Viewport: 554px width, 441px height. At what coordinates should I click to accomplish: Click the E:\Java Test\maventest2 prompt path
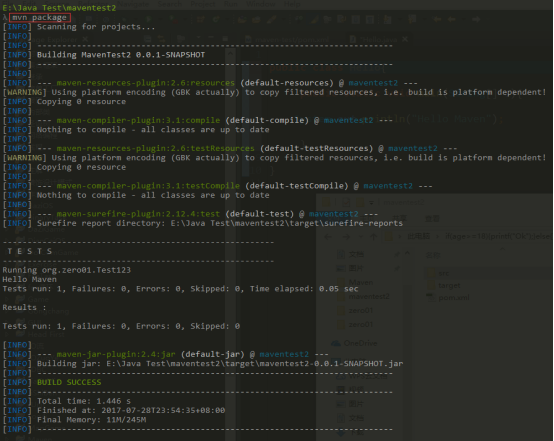pos(59,8)
